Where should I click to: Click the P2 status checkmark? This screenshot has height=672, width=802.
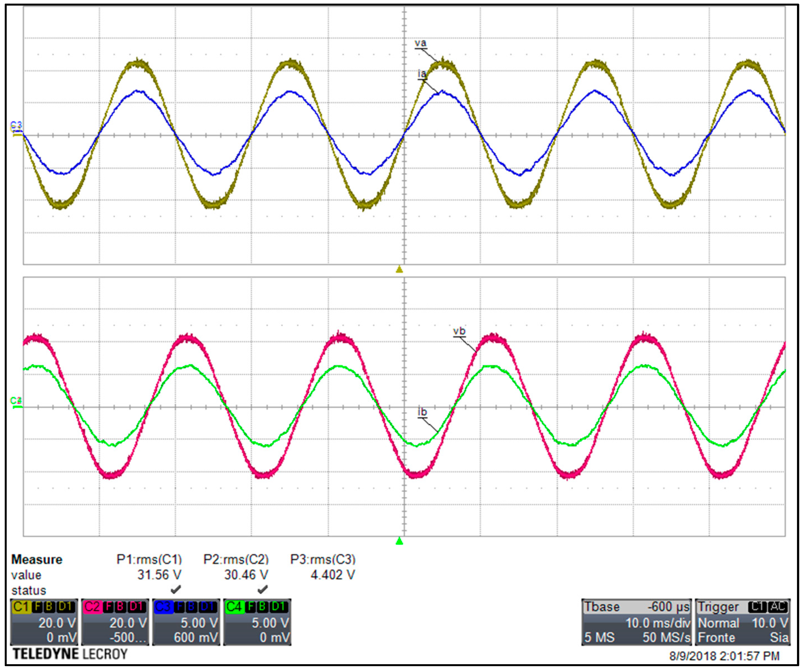pos(262,589)
